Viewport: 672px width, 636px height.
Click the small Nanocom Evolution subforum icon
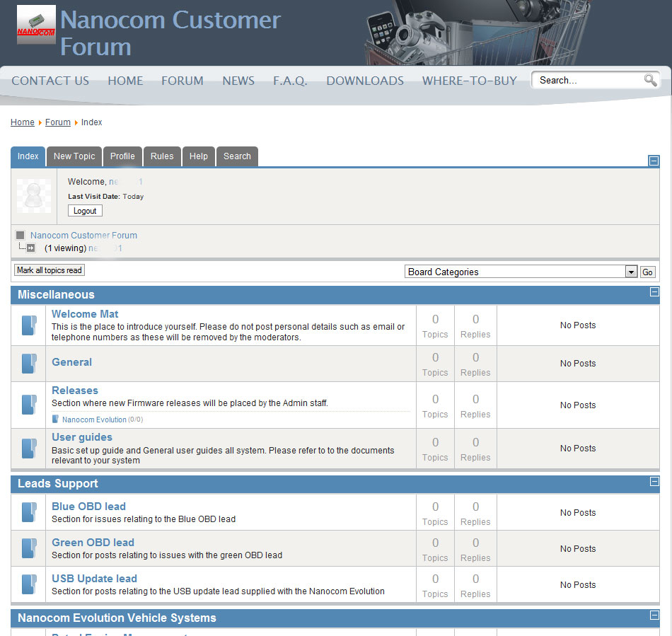(57, 420)
